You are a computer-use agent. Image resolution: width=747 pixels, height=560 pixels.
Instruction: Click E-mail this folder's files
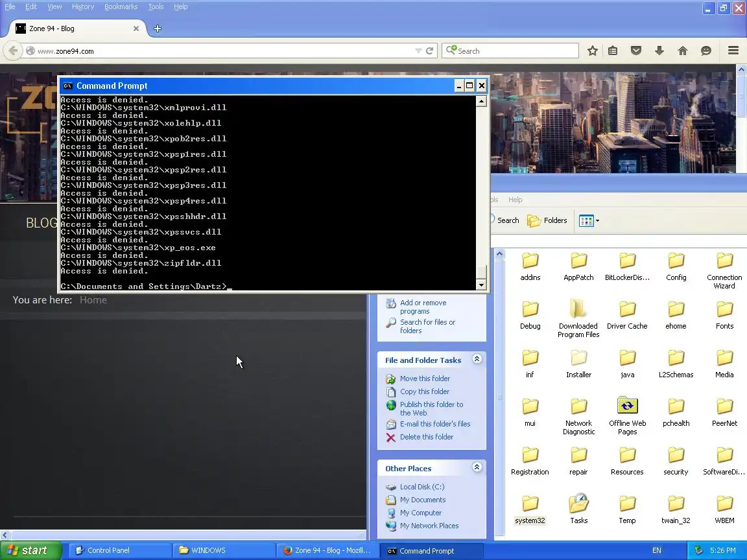click(x=435, y=424)
